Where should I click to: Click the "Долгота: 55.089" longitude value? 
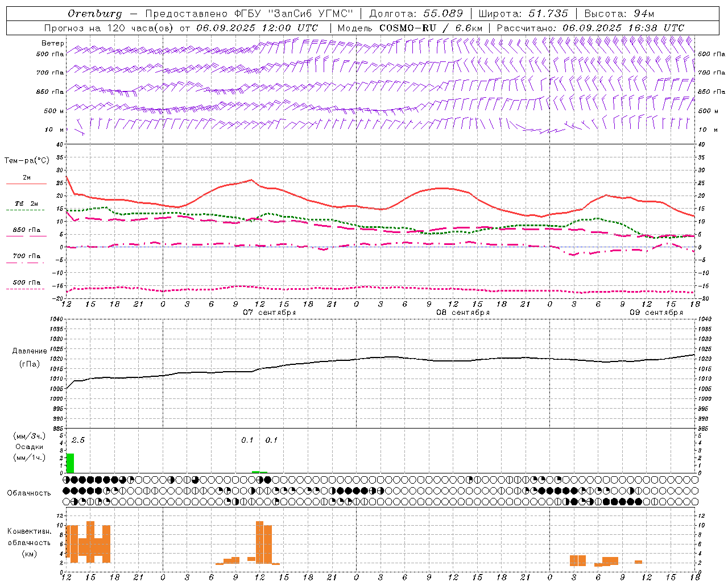pos(416,14)
